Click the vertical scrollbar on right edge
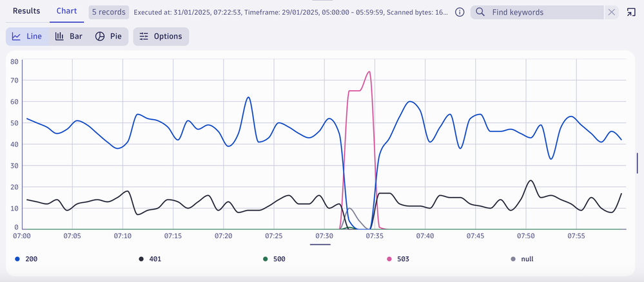644x282 pixels. 637,164
